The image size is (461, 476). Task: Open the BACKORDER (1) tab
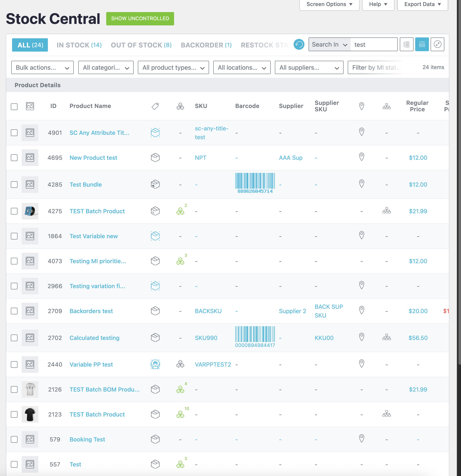(206, 45)
